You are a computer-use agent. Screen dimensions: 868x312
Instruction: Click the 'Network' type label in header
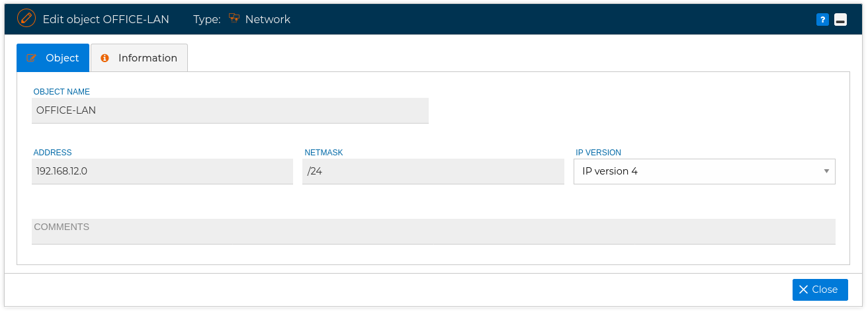(268, 19)
